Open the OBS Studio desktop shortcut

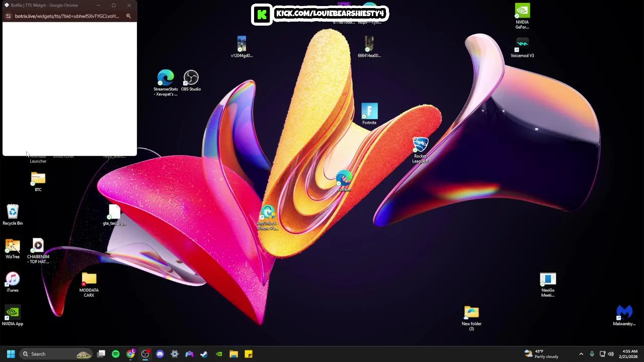tap(191, 80)
